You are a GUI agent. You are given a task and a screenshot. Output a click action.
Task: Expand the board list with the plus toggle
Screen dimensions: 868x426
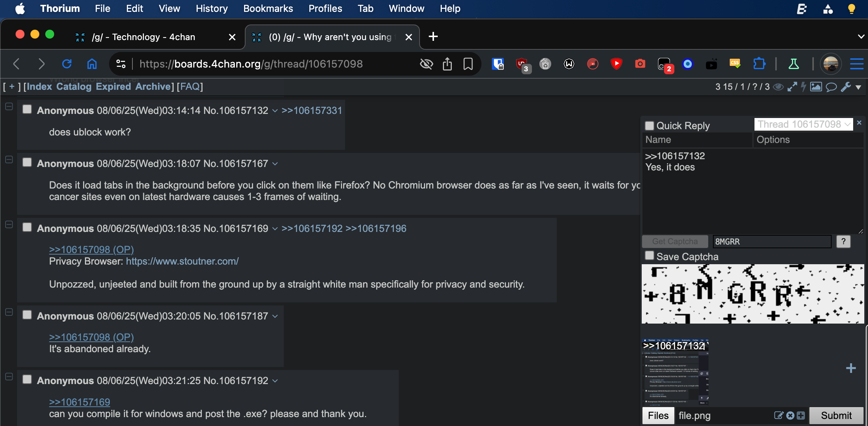click(x=12, y=86)
